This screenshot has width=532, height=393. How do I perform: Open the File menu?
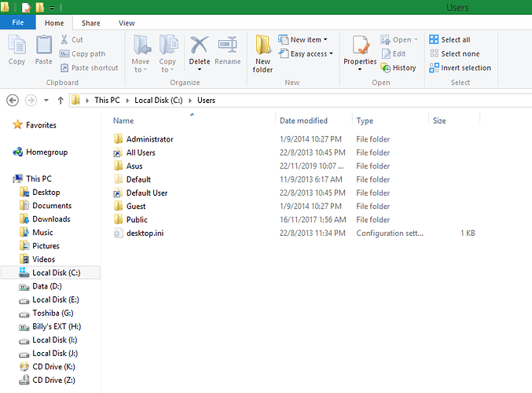point(17,24)
